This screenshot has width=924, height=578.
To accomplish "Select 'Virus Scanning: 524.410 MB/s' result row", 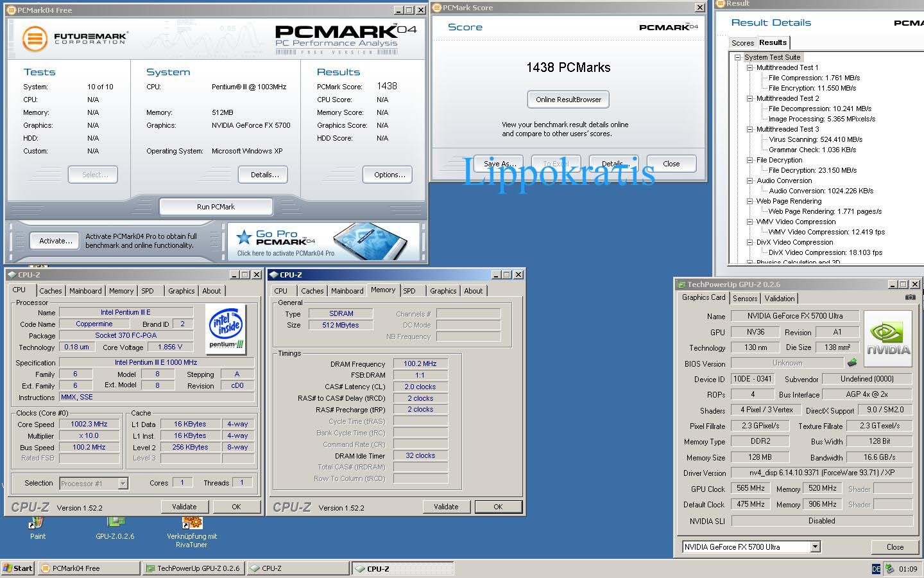I will point(816,139).
